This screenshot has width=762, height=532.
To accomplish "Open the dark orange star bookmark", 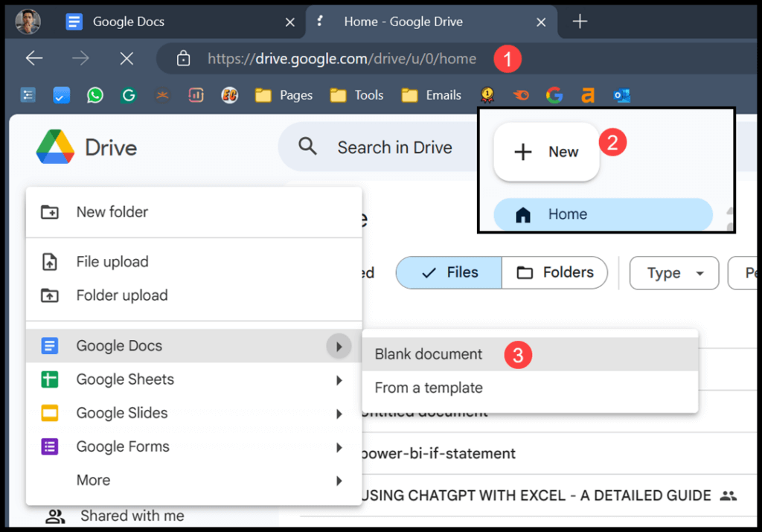I will 162,95.
